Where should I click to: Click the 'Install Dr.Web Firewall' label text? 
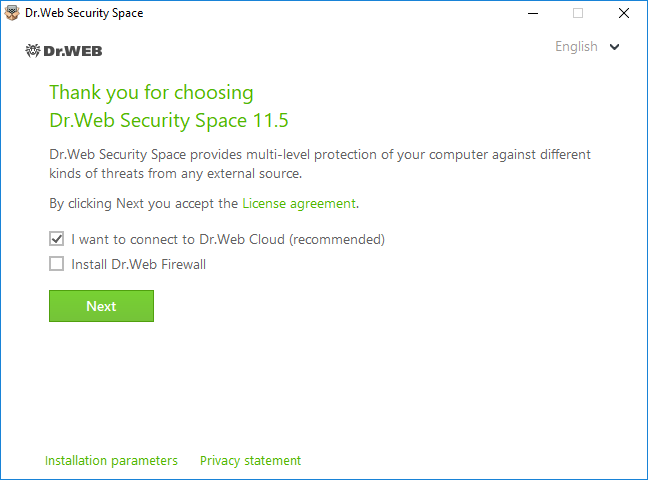point(138,264)
